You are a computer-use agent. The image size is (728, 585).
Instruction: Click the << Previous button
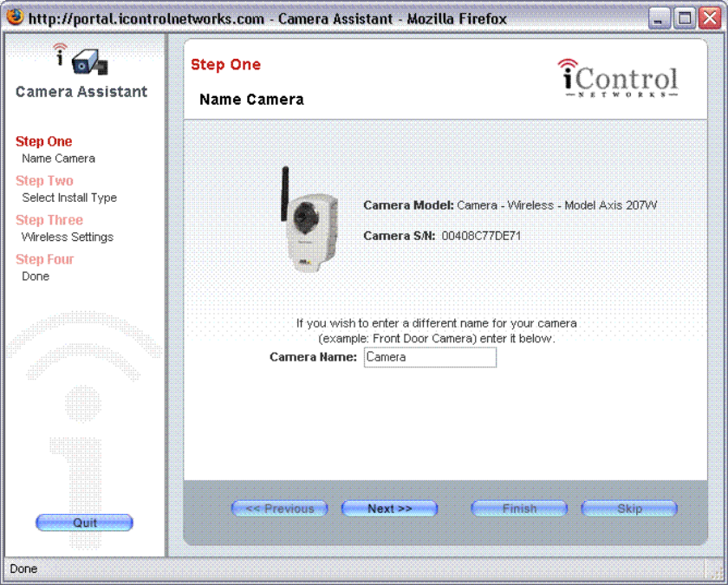tap(279, 509)
